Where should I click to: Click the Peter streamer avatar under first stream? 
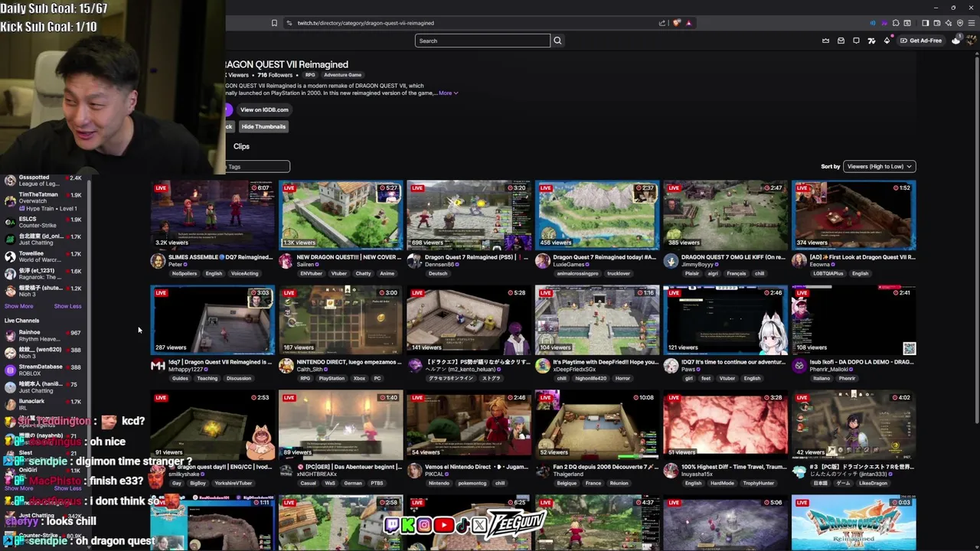pos(158,261)
